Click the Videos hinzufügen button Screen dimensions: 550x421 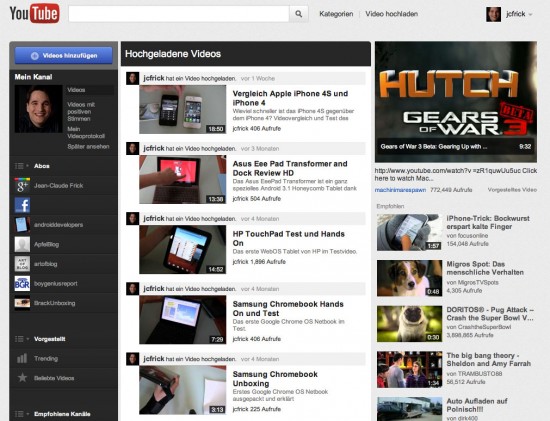tap(63, 55)
